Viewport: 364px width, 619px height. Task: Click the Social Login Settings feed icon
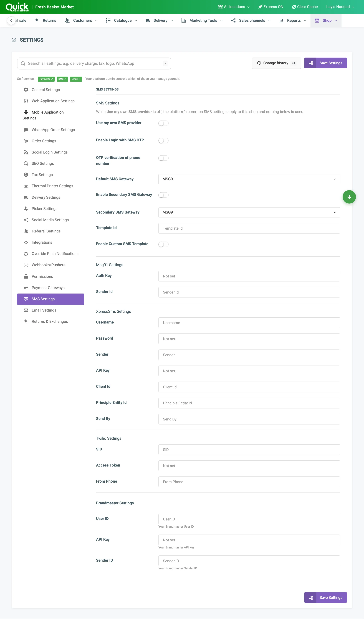coord(26,152)
